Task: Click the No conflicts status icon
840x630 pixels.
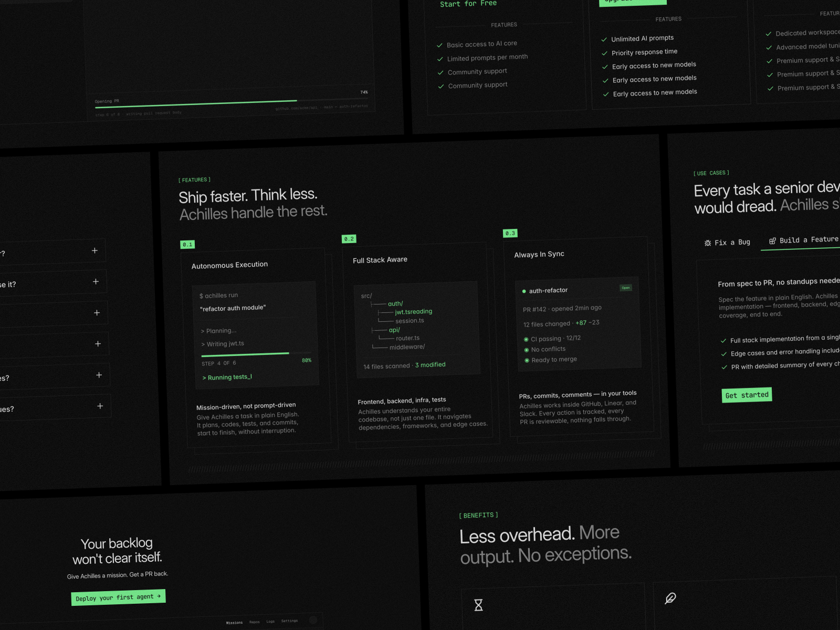Action: coord(527,350)
